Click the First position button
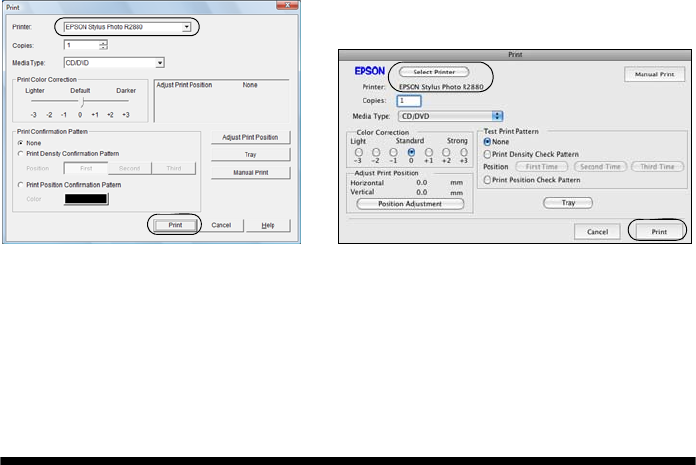 [x=86, y=168]
